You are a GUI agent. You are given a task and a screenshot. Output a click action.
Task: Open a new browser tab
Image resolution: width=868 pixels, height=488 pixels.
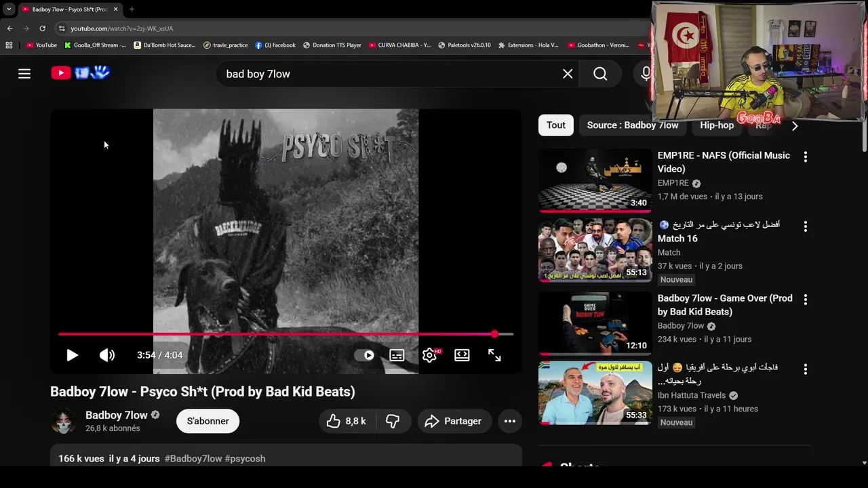132,9
